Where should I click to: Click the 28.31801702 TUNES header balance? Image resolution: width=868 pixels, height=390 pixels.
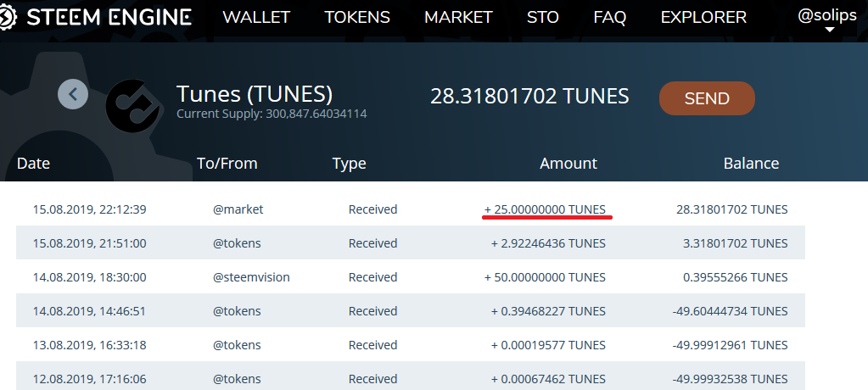(x=529, y=97)
